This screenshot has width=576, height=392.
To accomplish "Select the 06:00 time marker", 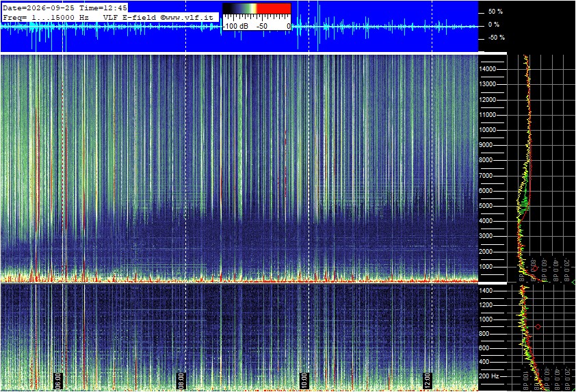I will point(57,380).
